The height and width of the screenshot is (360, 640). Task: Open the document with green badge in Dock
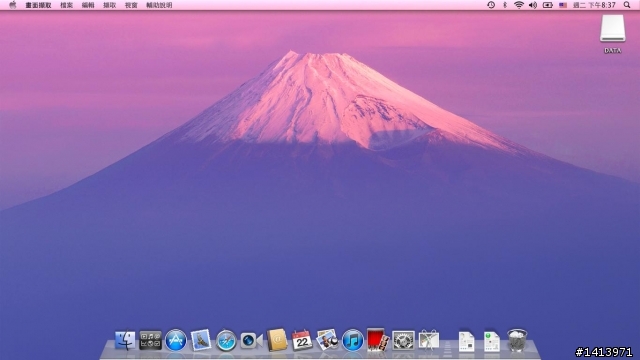tap(491, 342)
